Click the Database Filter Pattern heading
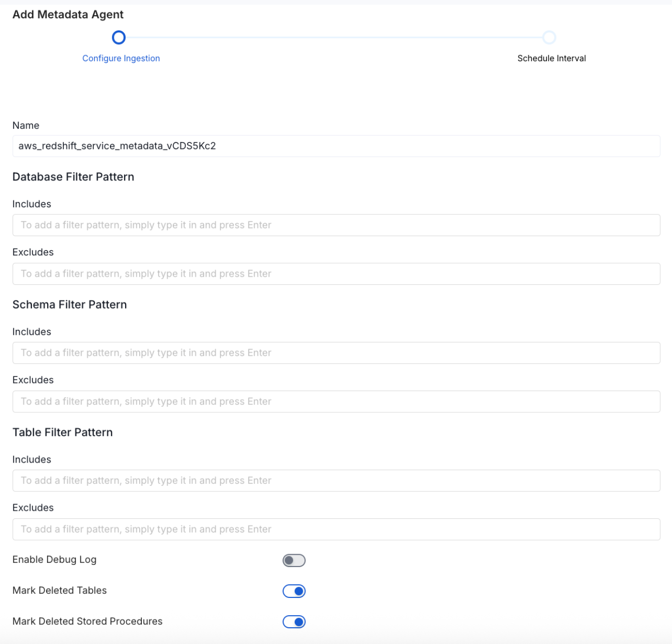Image resolution: width=672 pixels, height=644 pixels. coord(73,177)
